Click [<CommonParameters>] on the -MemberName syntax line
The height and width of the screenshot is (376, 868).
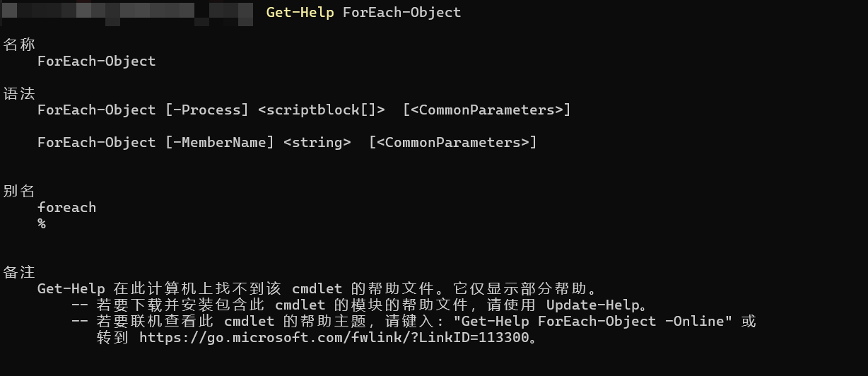pyautogui.click(x=452, y=143)
